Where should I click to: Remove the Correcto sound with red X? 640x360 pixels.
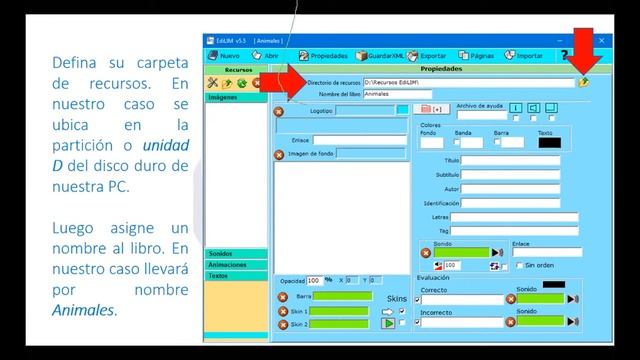(511, 299)
